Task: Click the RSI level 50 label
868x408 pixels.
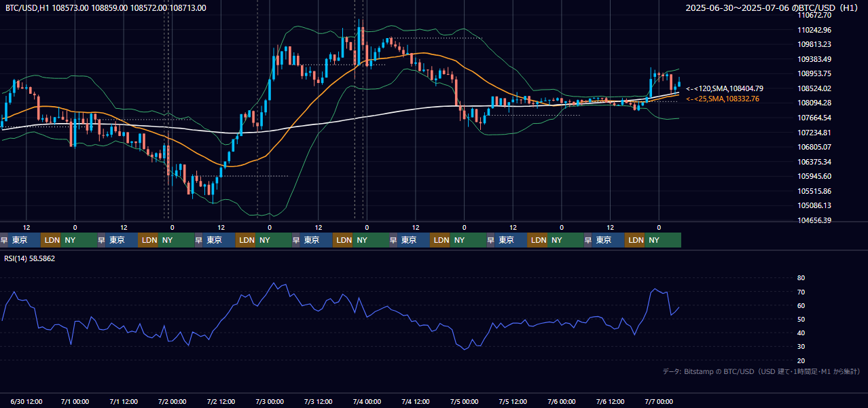Action: 801,319
